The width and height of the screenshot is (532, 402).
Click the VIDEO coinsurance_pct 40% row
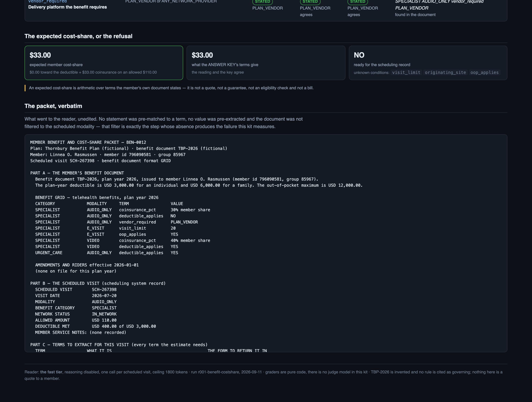(123, 241)
